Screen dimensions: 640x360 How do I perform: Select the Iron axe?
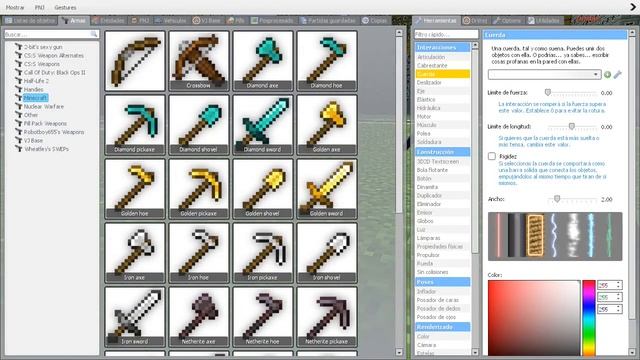click(135, 253)
